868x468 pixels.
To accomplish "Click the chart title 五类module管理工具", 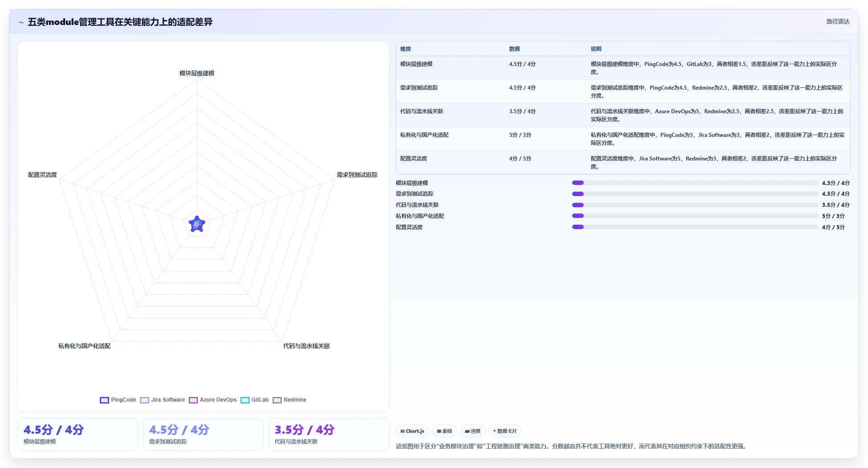I will click(x=120, y=22).
